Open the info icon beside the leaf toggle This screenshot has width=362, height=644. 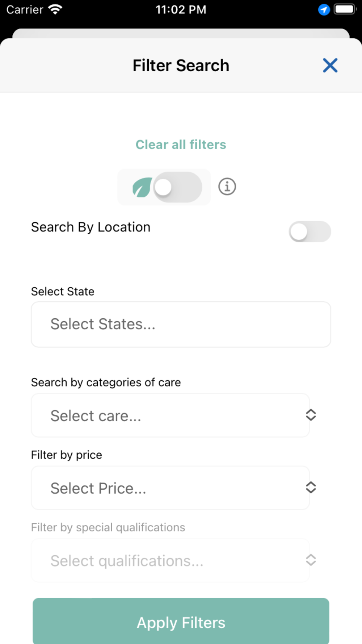click(227, 187)
